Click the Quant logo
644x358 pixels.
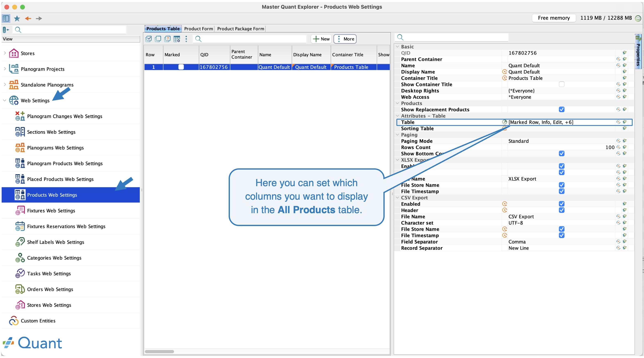pos(33,343)
